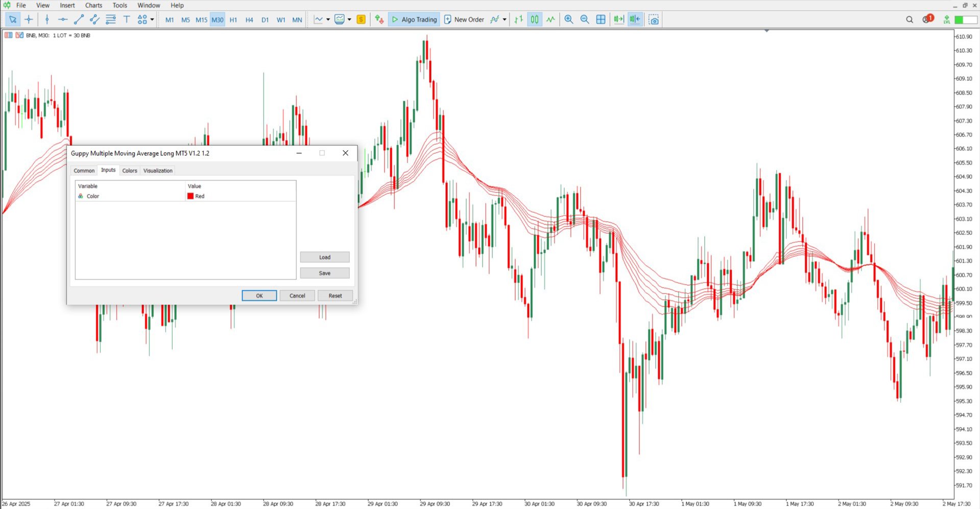Expand the objects tool dropdown arrow
This screenshot has width=980, height=509.
coord(152,19)
